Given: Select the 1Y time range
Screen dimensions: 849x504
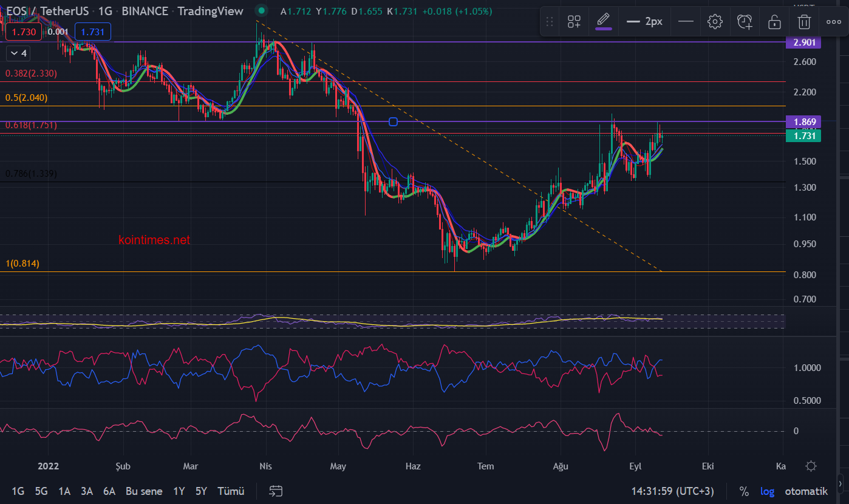Looking at the screenshot, I should [x=179, y=491].
